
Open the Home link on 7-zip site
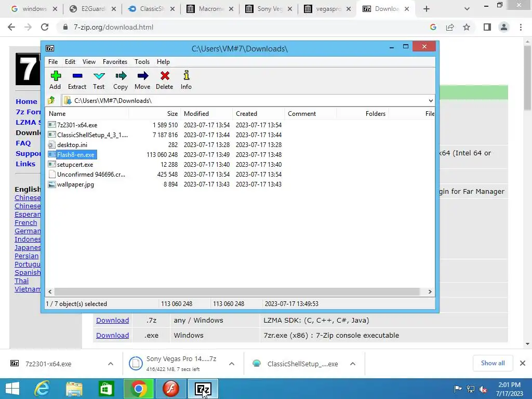pyautogui.click(x=26, y=101)
